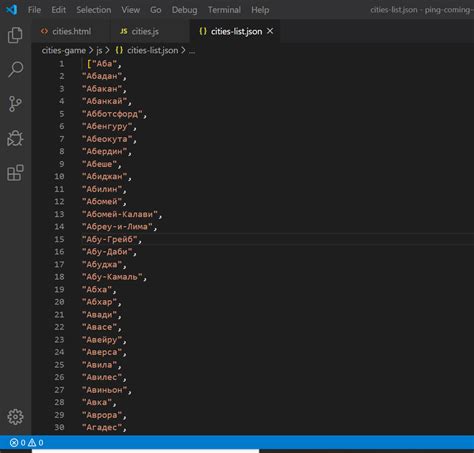474x453 pixels.
Task: Click the text "Агадес"
Action: click(102, 427)
